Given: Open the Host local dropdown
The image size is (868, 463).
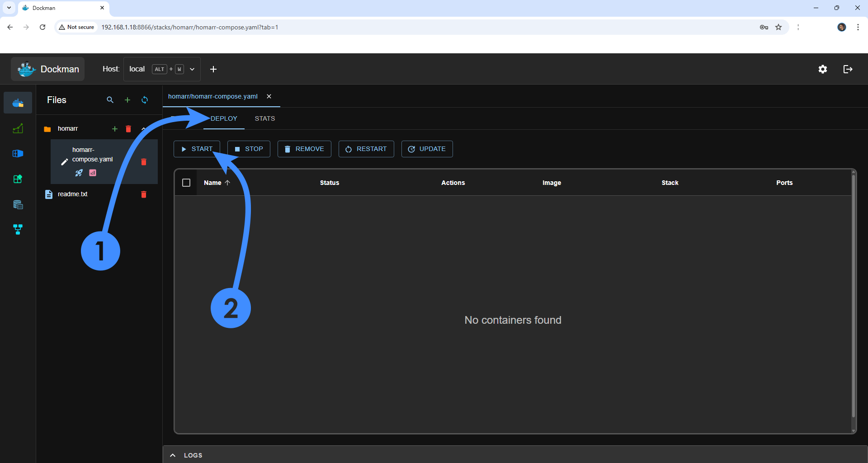Looking at the screenshot, I should tap(162, 69).
